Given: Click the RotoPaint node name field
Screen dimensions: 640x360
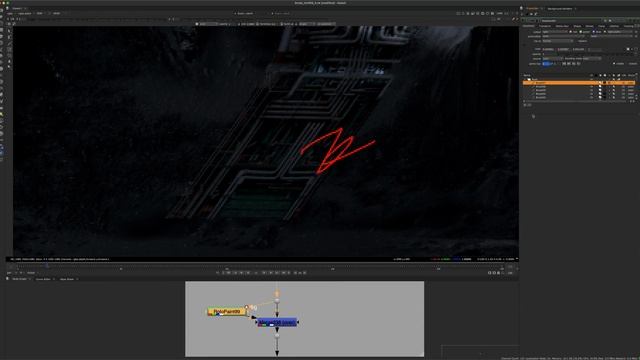Looking at the screenshot, I should tap(571, 21).
